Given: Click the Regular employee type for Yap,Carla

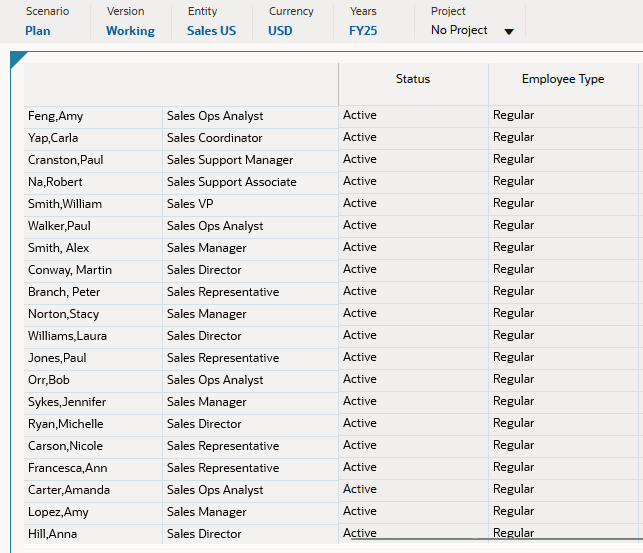Looking at the screenshot, I should 563,138.
